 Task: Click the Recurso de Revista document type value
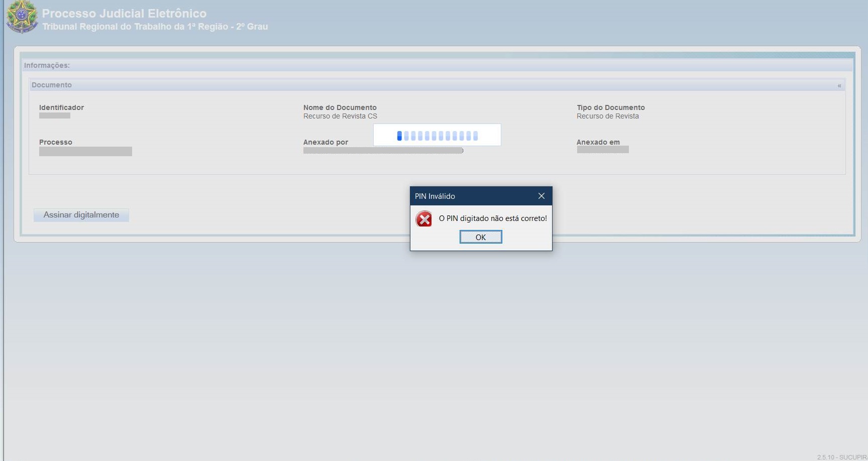tap(607, 116)
